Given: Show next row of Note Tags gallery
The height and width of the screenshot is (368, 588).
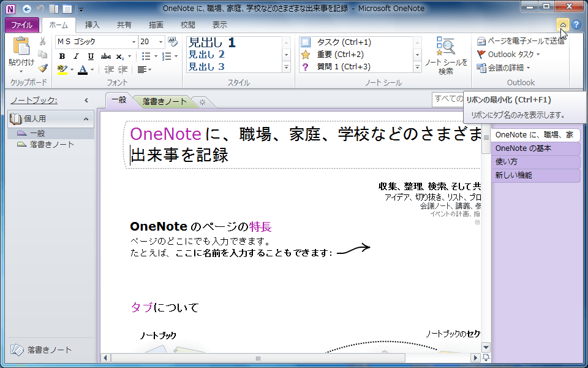Looking at the screenshot, I should point(417,55).
